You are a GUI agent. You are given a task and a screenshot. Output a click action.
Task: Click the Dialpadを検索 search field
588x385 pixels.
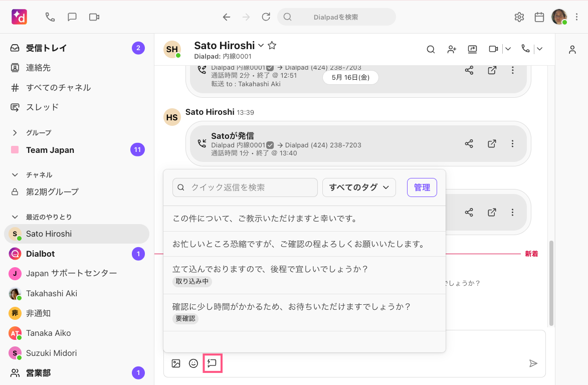pos(336,17)
